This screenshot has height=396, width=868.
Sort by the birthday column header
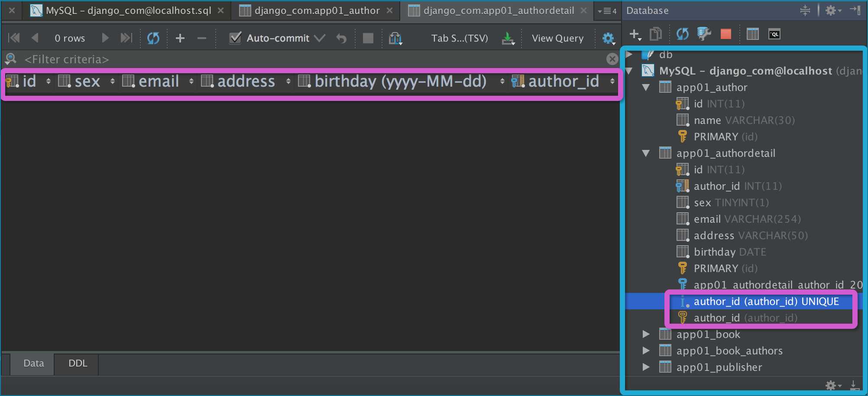(401, 81)
